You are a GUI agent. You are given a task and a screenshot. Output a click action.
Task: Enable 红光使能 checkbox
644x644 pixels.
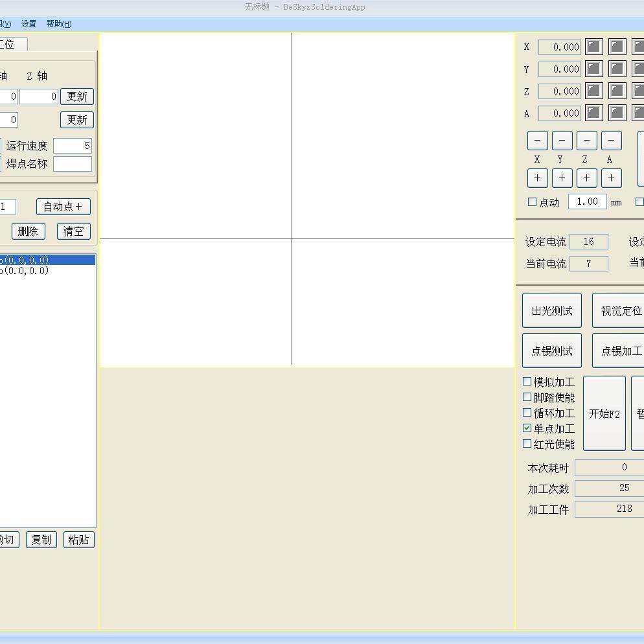pos(527,444)
